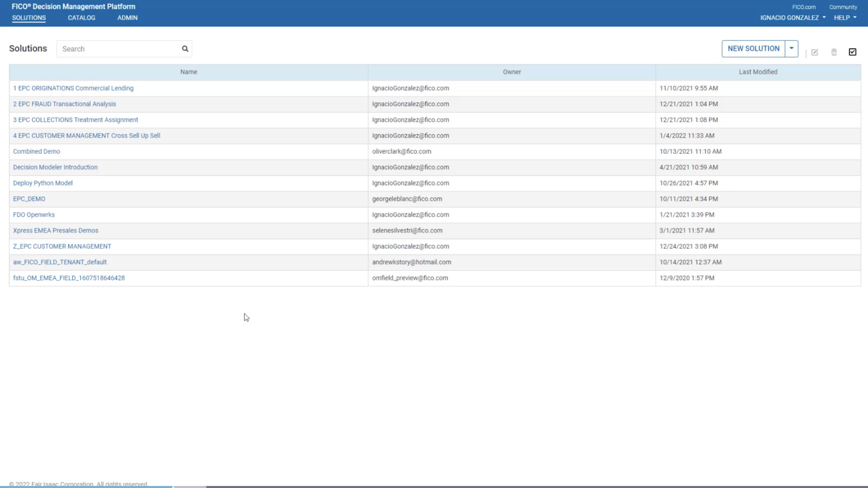This screenshot has height=488, width=868.
Task: Sort by the Owner column header
Action: click(x=512, y=72)
